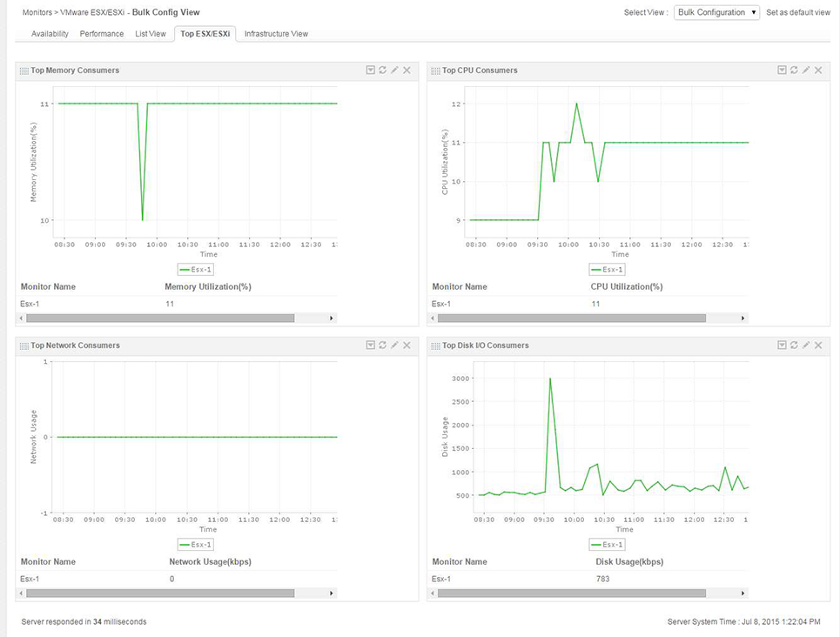Switch to the Performance tab
Image resolution: width=840 pixels, height=637 pixels.
[x=102, y=34]
